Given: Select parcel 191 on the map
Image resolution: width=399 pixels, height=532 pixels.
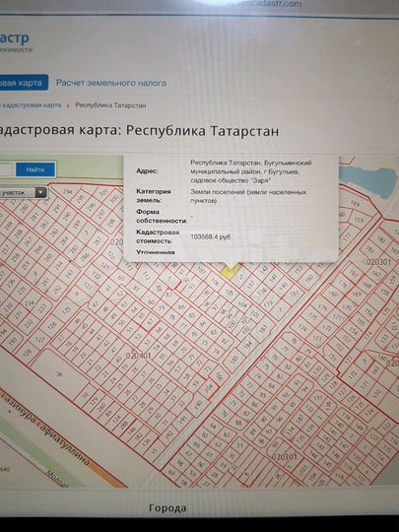Looking at the screenshot, I should pos(183,420).
